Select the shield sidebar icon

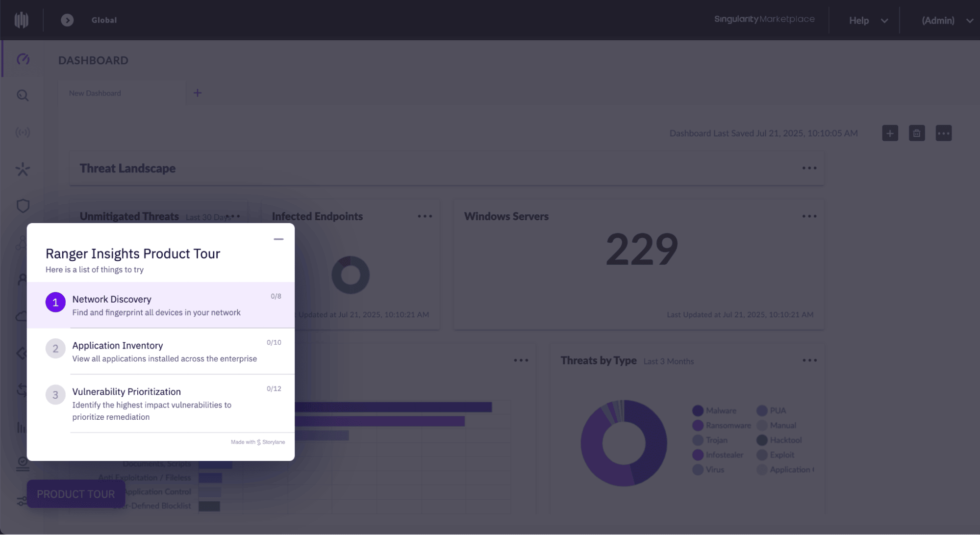(23, 206)
